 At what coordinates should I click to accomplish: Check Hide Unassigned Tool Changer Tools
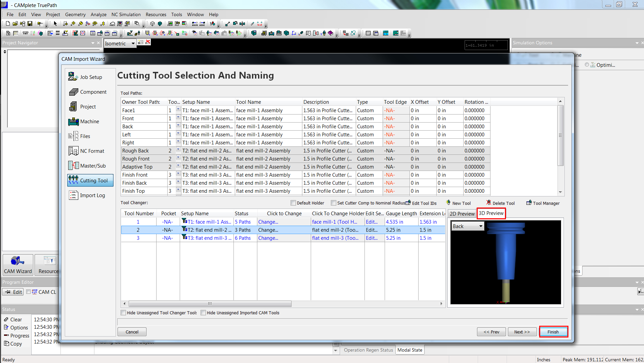(123, 313)
